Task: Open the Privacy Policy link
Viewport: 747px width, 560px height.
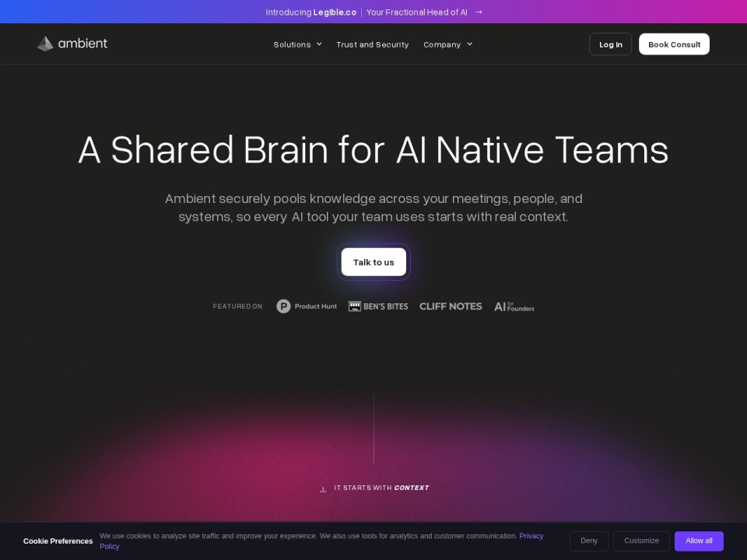Action: tap(531, 536)
